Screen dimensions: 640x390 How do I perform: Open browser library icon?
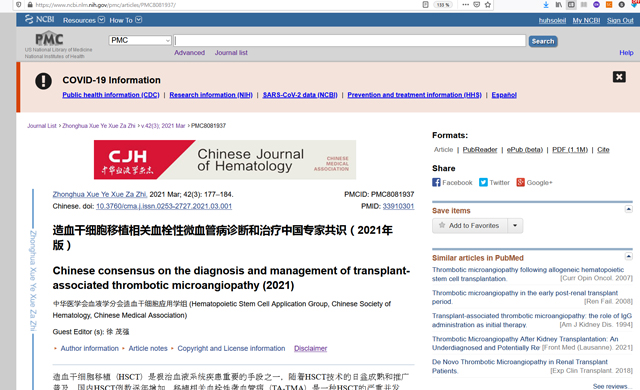(x=558, y=5)
